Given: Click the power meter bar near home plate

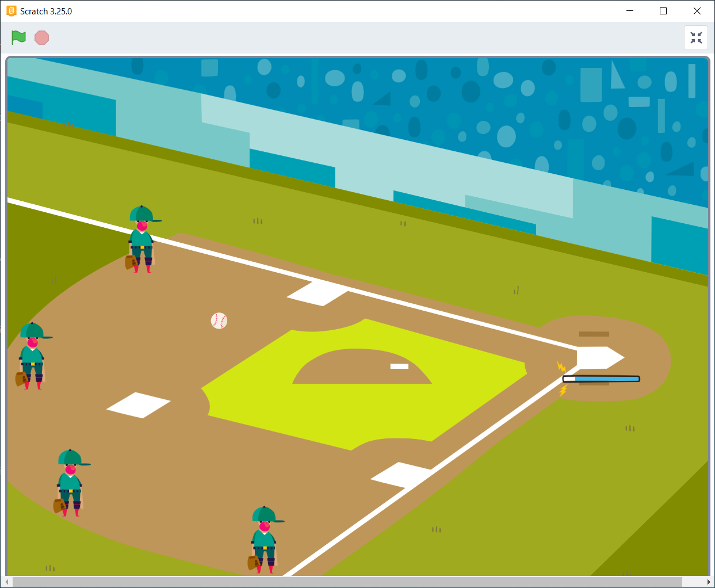Looking at the screenshot, I should coord(601,379).
